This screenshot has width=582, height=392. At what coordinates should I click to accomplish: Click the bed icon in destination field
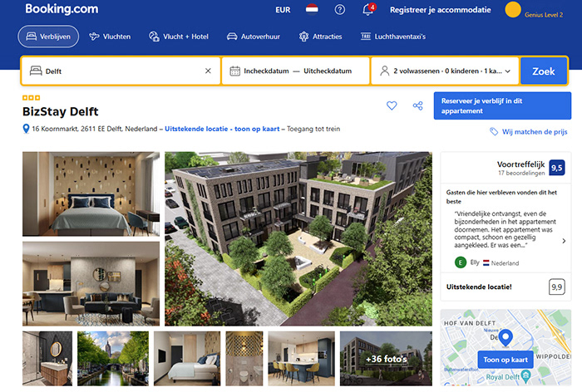(36, 71)
